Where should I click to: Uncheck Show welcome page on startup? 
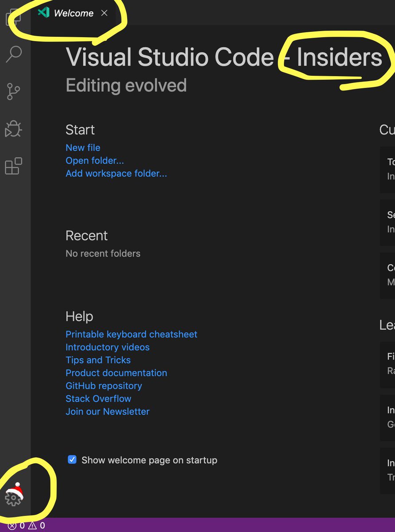(x=72, y=460)
